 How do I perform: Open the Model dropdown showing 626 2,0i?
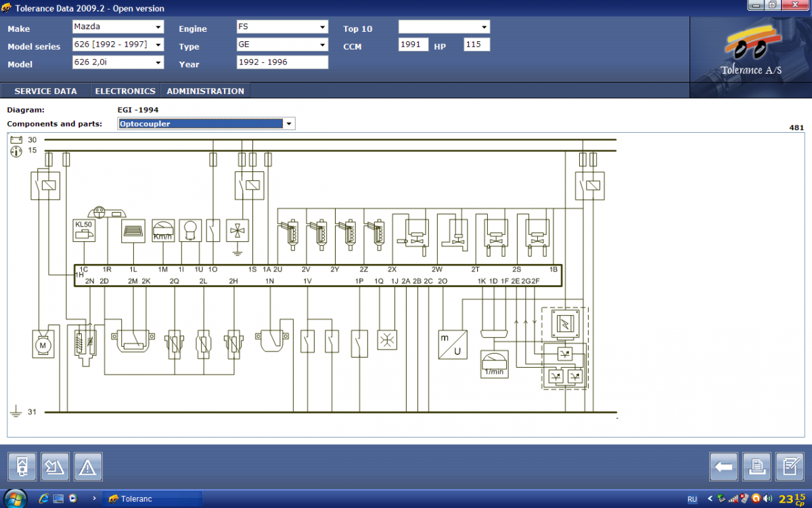click(118, 62)
